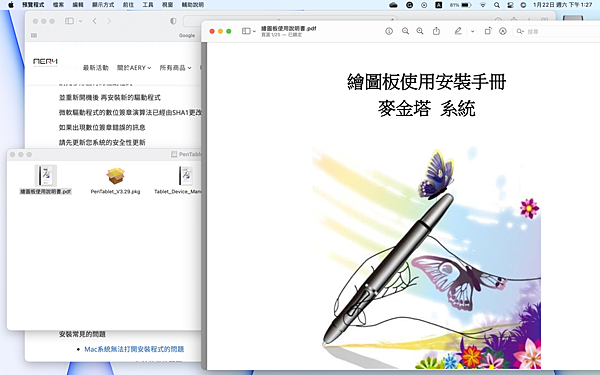Focus the Preview search field
The height and width of the screenshot is (375, 600).
[x=557, y=31]
